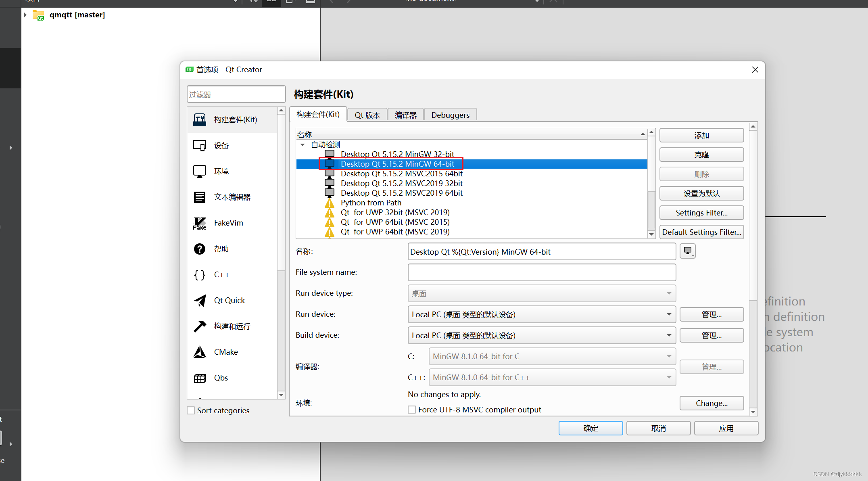Open the CMake settings category

pyautogui.click(x=226, y=352)
